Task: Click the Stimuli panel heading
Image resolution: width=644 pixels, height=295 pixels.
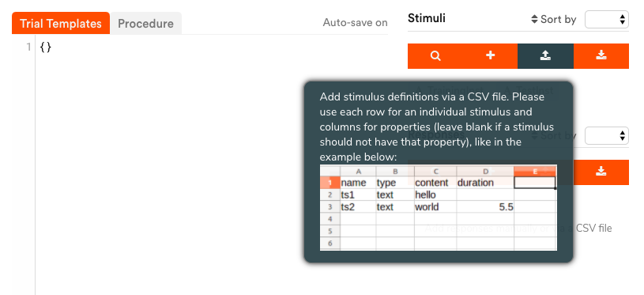Action: [x=427, y=18]
